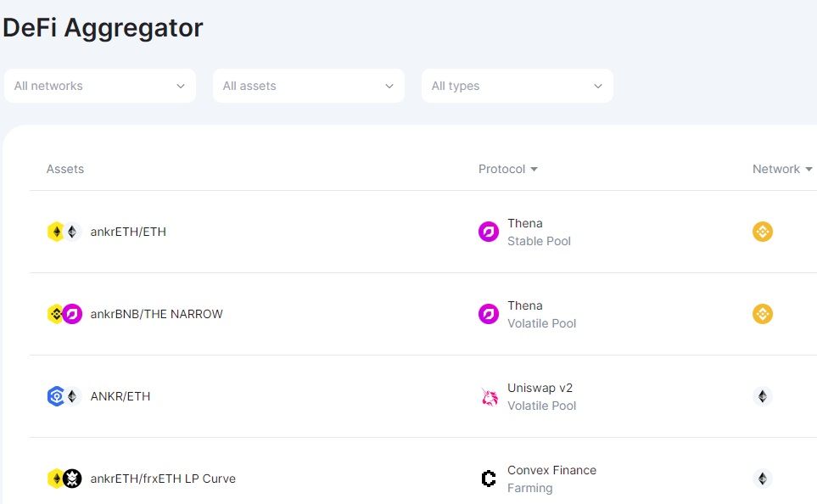The image size is (817, 504).
Task: Click the Uniswap v2 protocol name
Action: (x=540, y=388)
